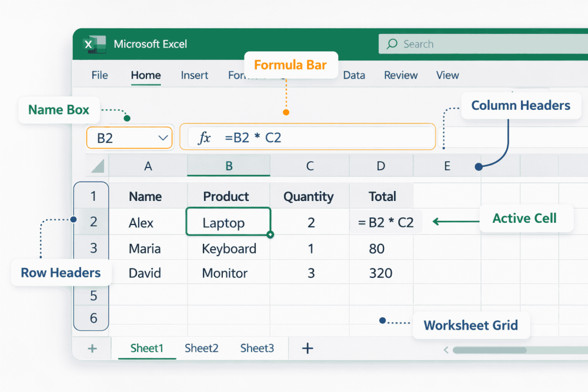Select the Sheet3 tab
588x392 pixels.
[x=257, y=348]
